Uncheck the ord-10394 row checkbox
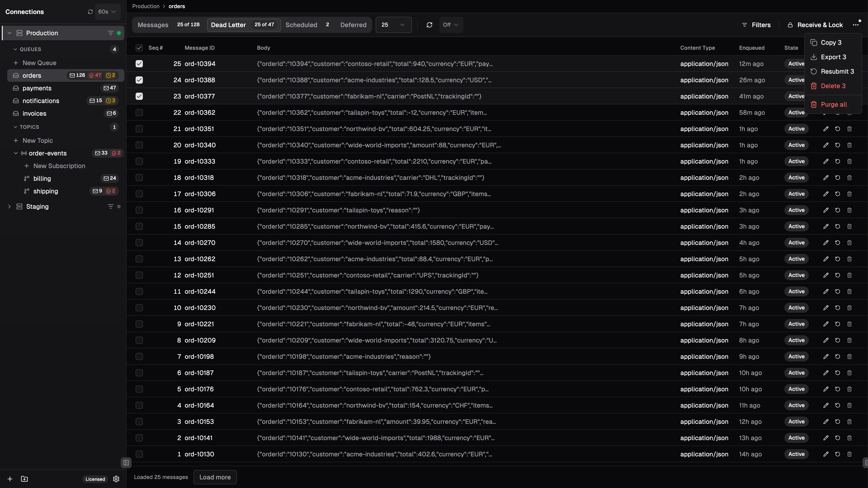 point(139,64)
